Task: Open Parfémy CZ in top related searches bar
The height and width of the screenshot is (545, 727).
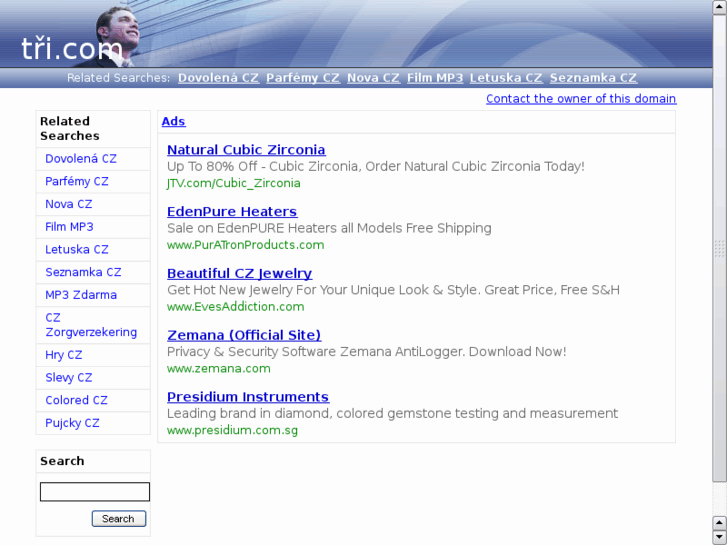Action: tap(303, 78)
